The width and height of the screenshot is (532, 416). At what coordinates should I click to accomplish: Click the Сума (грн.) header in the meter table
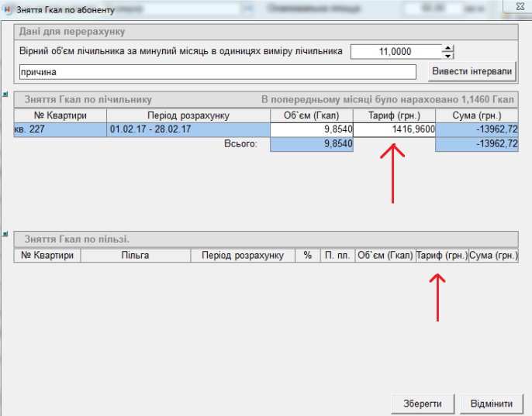click(x=476, y=115)
